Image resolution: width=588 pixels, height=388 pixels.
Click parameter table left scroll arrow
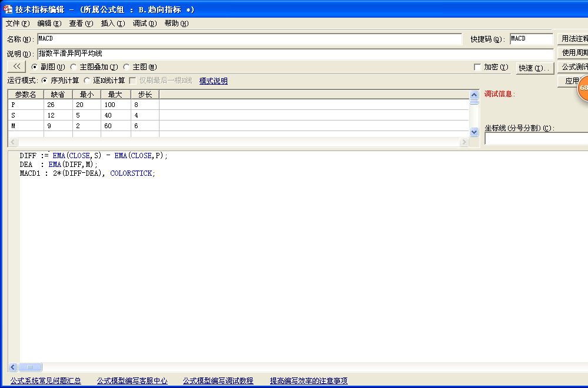13,142
